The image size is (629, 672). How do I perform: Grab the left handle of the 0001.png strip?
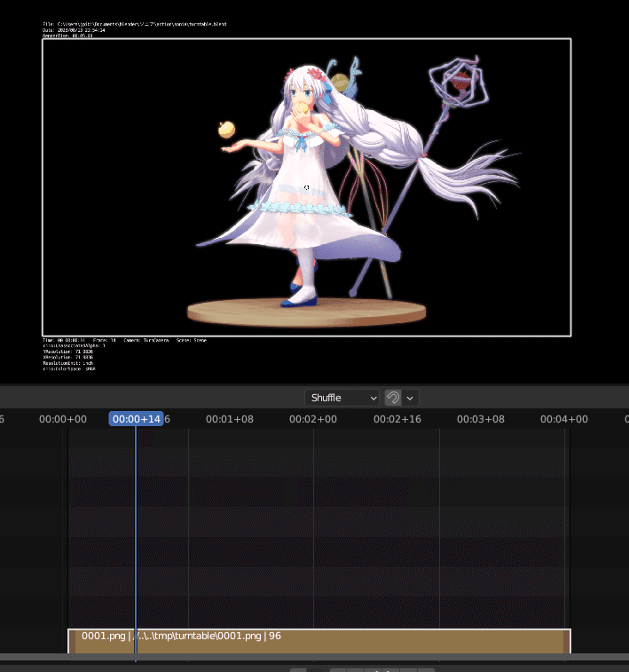coord(72,641)
